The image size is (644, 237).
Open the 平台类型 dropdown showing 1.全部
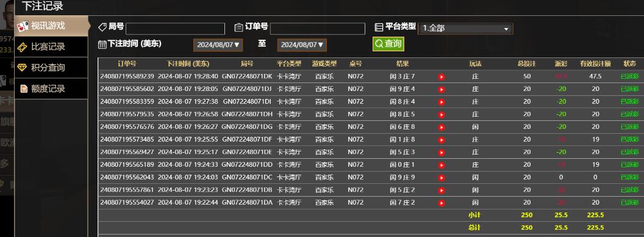465,29
